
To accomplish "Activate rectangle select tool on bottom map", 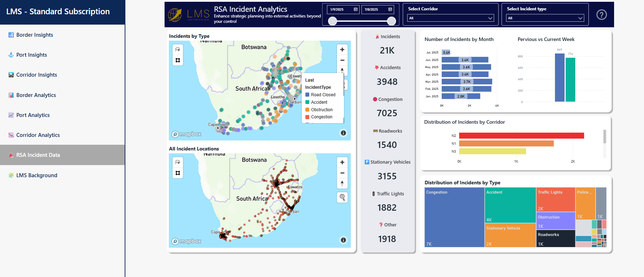I will click(178, 173).
